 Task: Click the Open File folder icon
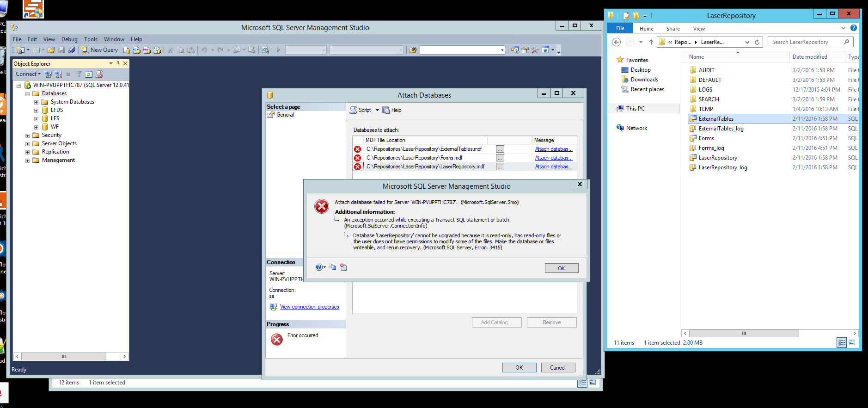51,50
